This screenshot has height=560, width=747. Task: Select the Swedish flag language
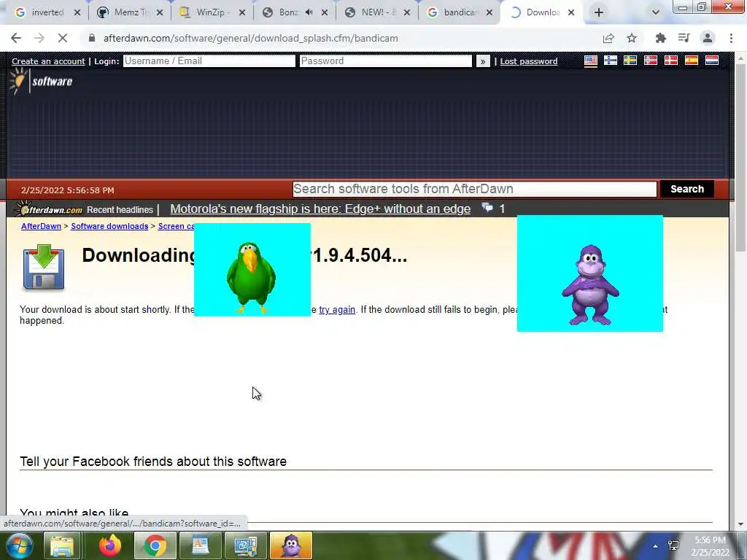click(x=630, y=61)
